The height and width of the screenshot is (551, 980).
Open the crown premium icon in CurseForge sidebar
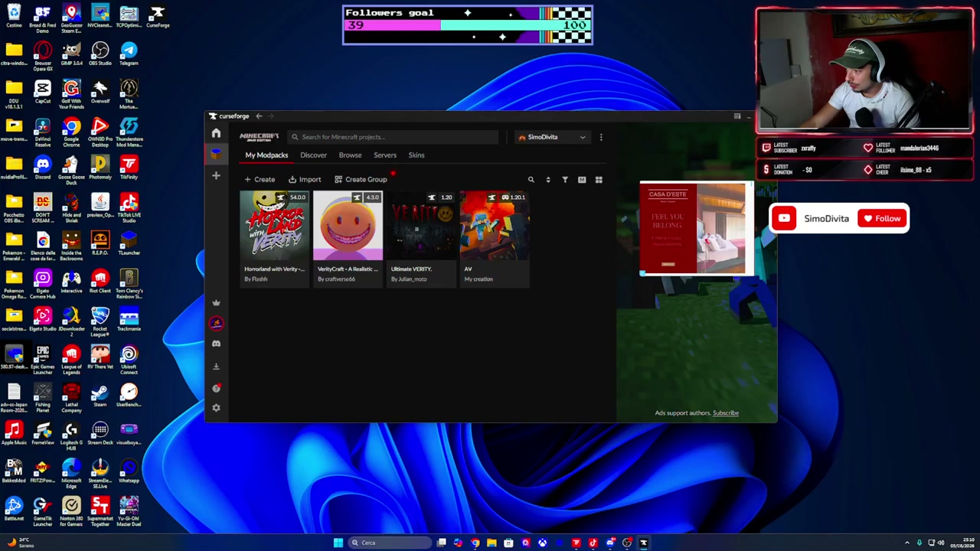(x=216, y=302)
